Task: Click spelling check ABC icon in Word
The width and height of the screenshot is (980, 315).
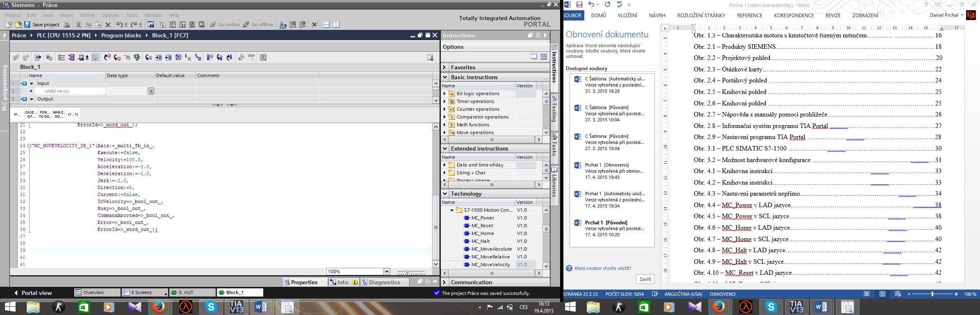Action: (619, 5)
